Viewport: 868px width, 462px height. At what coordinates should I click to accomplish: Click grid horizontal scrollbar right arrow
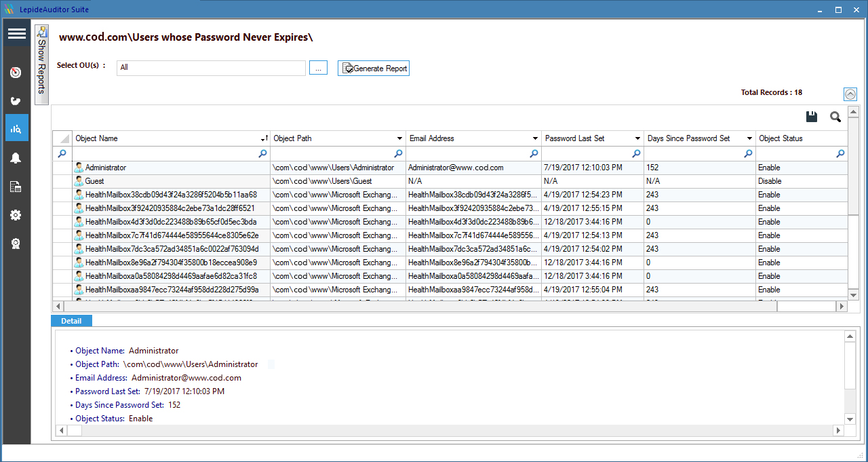pyautogui.click(x=842, y=307)
